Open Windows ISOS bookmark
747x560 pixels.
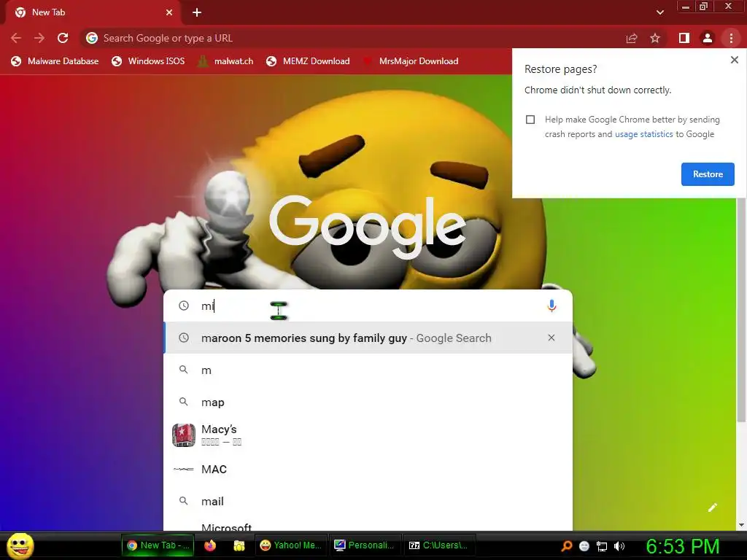(148, 61)
